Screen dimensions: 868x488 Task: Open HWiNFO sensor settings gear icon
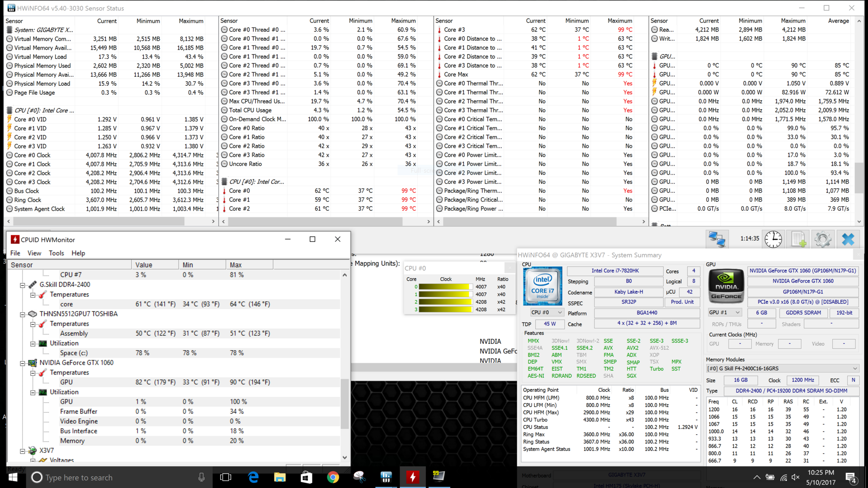[823, 239]
